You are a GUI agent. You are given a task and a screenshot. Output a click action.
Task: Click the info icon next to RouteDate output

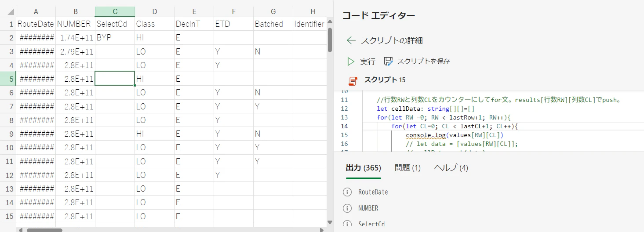(x=347, y=192)
